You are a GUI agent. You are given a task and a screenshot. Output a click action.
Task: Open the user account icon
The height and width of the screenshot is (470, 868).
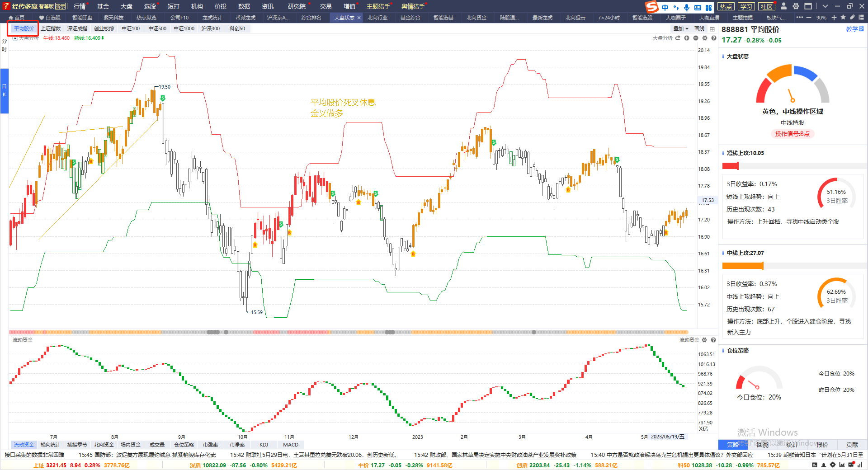coord(784,6)
